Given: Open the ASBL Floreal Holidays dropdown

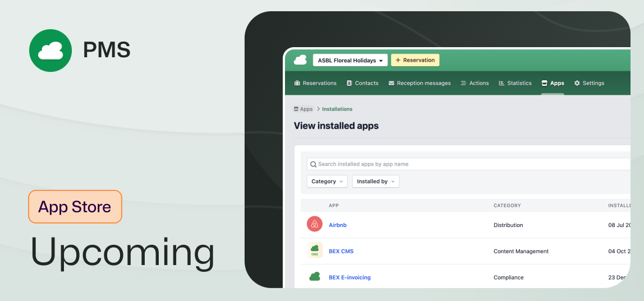Looking at the screenshot, I should (x=349, y=60).
